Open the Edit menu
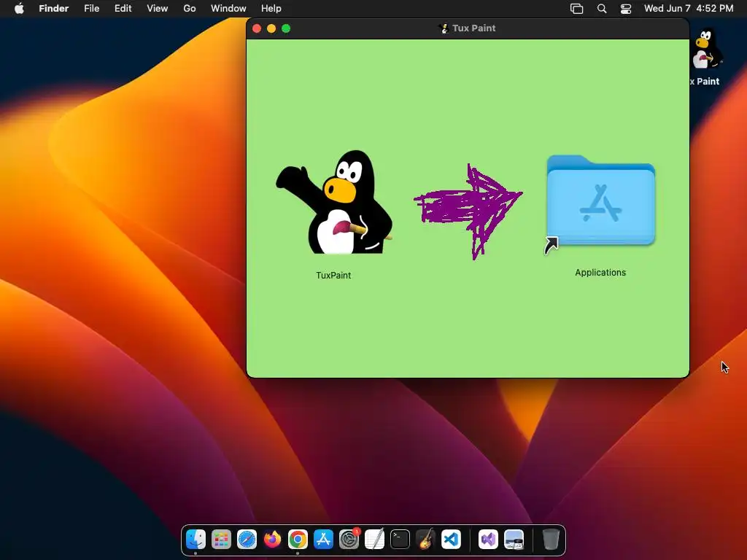 coord(123,9)
